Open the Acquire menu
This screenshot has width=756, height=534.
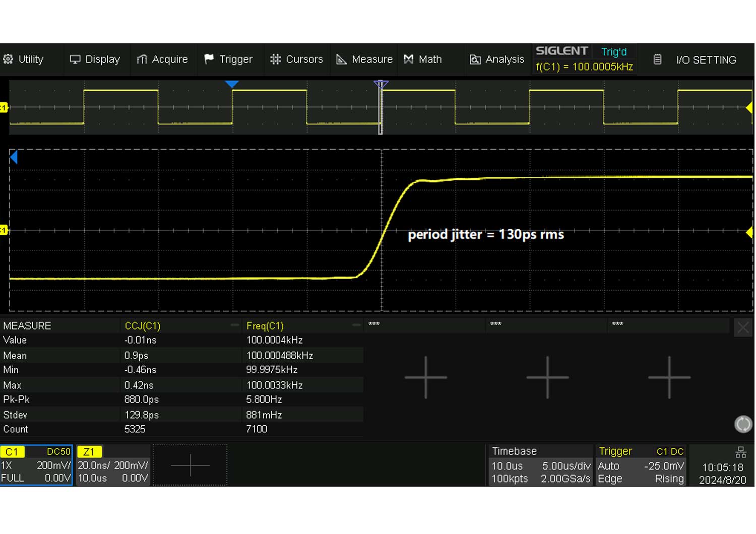click(162, 59)
